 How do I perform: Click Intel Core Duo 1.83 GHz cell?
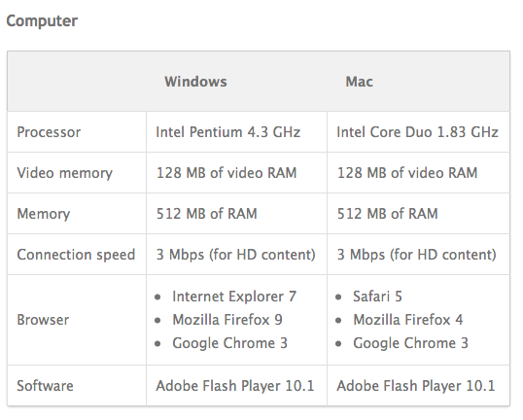[x=418, y=132]
